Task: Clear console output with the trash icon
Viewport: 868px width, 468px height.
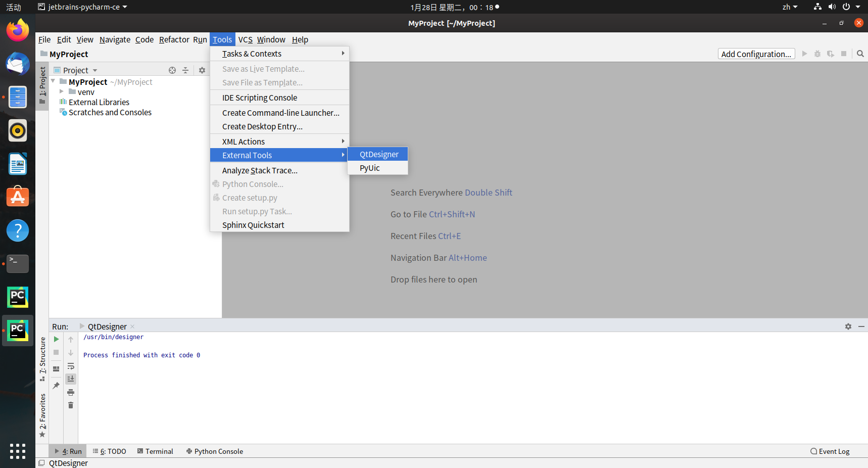Action: click(71, 405)
